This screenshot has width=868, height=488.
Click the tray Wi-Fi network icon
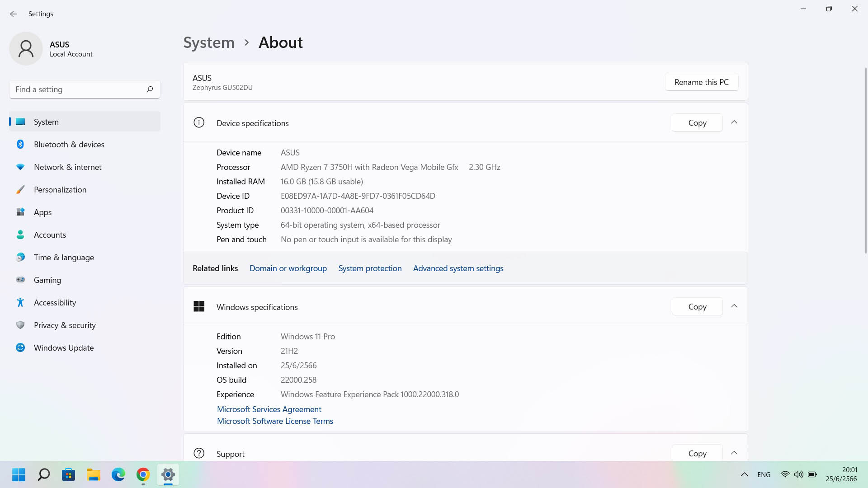point(785,474)
